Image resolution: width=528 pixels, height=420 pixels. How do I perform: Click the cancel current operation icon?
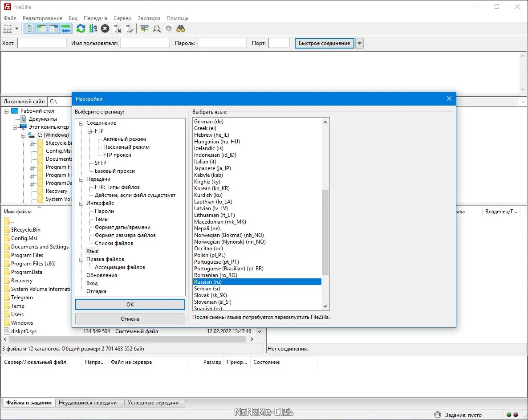pyautogui.click(x=105, y=29)
